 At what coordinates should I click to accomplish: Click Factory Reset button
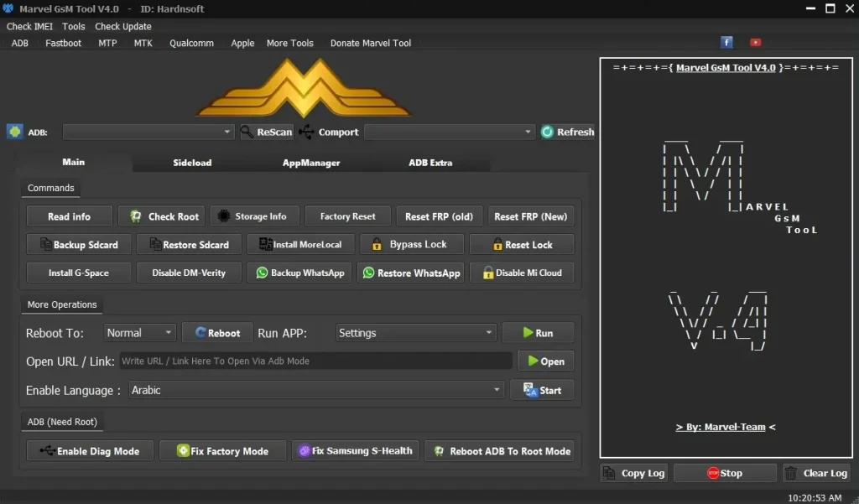(x=348, y=216)
